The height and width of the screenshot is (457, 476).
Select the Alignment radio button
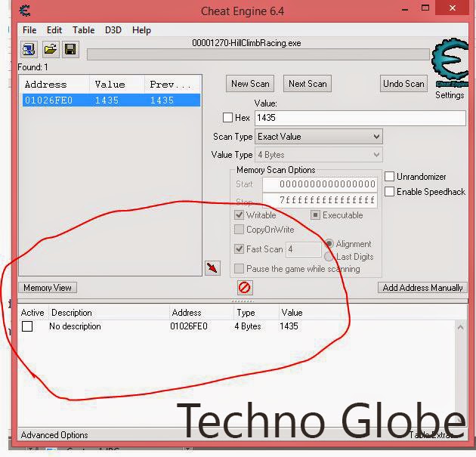click(329, 244)
